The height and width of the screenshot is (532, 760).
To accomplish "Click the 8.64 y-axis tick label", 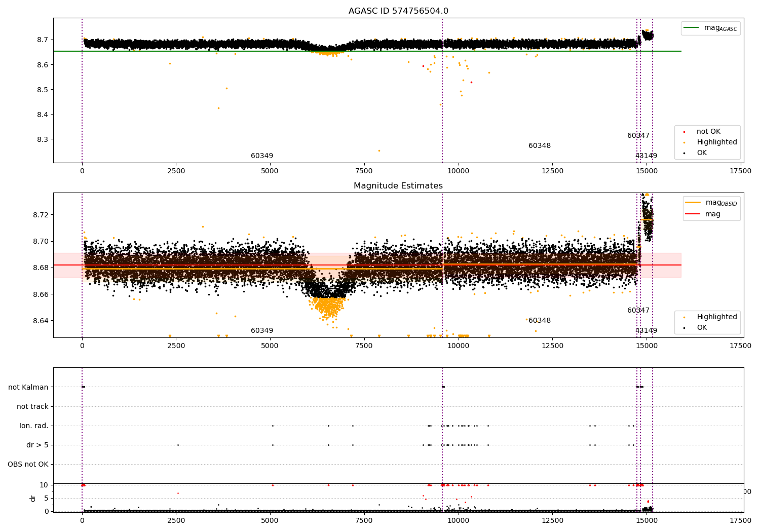I will (41, 321).
